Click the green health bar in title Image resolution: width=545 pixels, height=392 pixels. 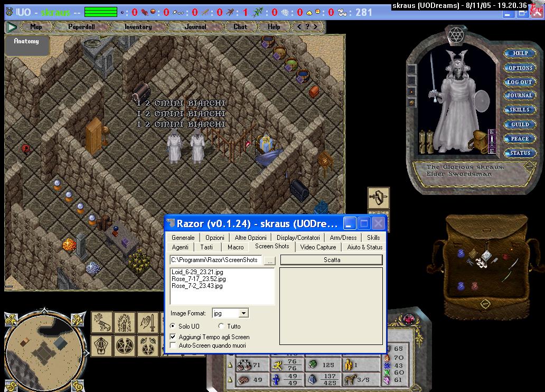[x=101, y=12]
